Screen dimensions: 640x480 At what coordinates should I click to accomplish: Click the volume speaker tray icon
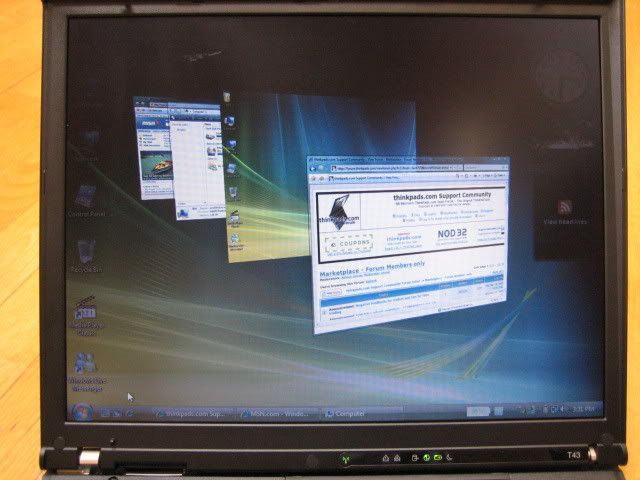[562, 409]
